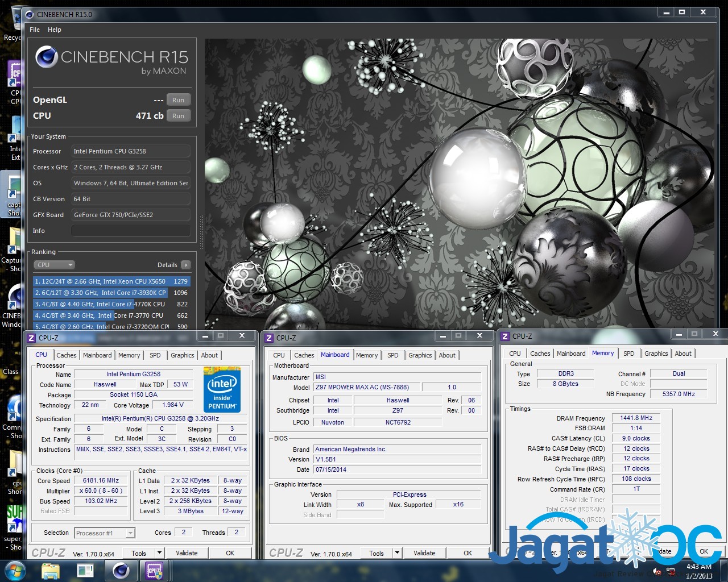
Task: Open CPU tab in middle CPU-Z window
Action: pyautogui.click(x=279, y=355)
